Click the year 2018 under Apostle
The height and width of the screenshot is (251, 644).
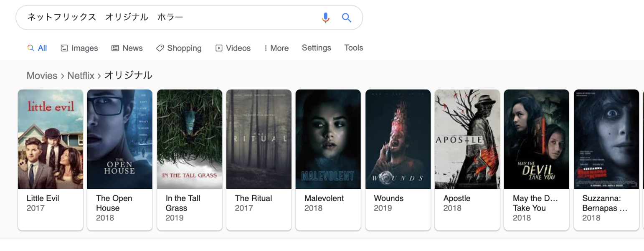click(x=452, y=208)
